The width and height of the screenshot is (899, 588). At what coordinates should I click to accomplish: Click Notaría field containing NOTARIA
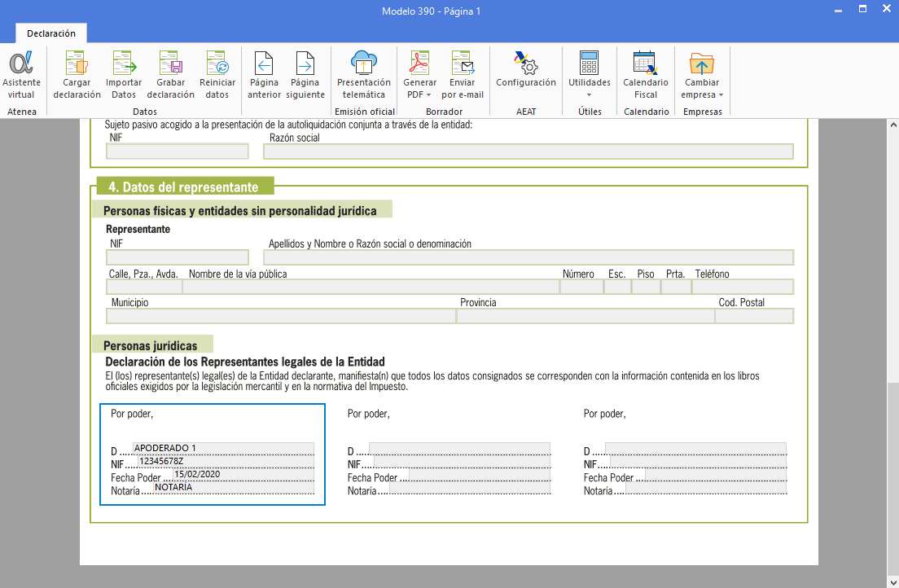pos(234,488)
